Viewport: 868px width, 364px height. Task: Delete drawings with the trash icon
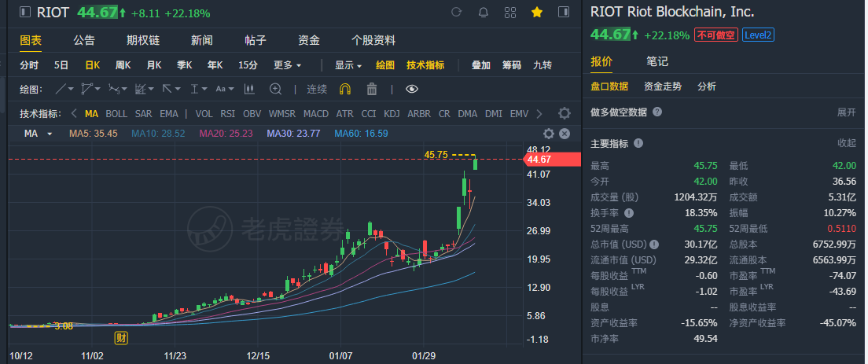(x=372, y=89)
